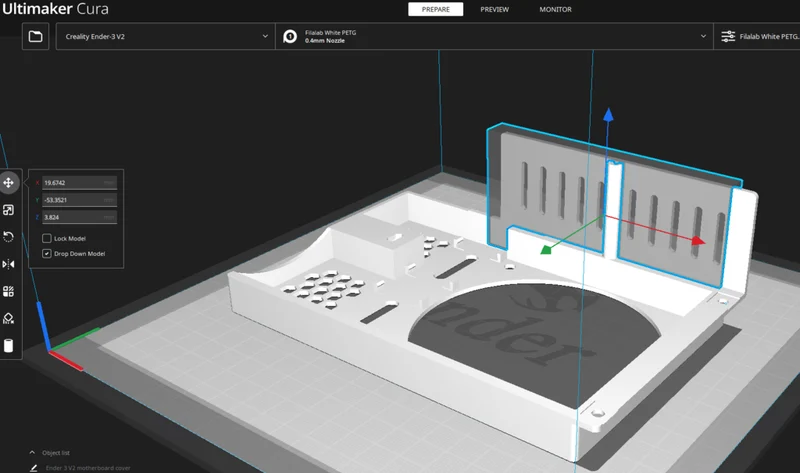800x473 pixels.
Task: Expand the Filalab White PETG material selector
Action: (x=494, y=36)
